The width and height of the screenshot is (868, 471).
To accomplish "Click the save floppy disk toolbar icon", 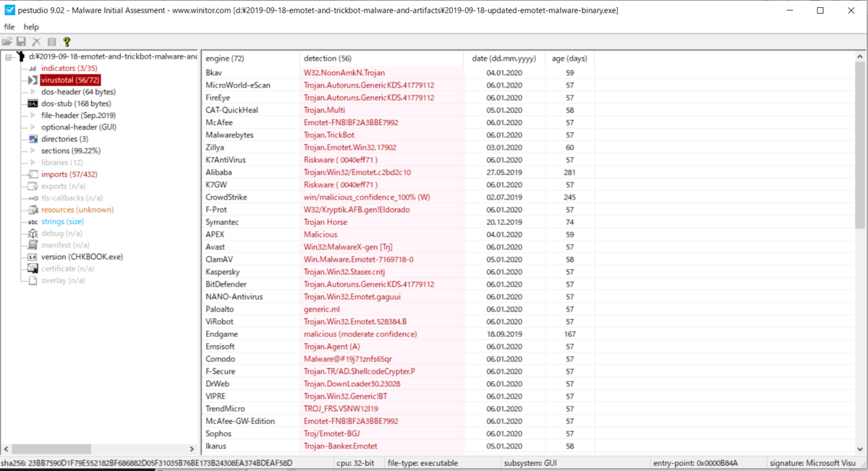I will coord(21,42).
